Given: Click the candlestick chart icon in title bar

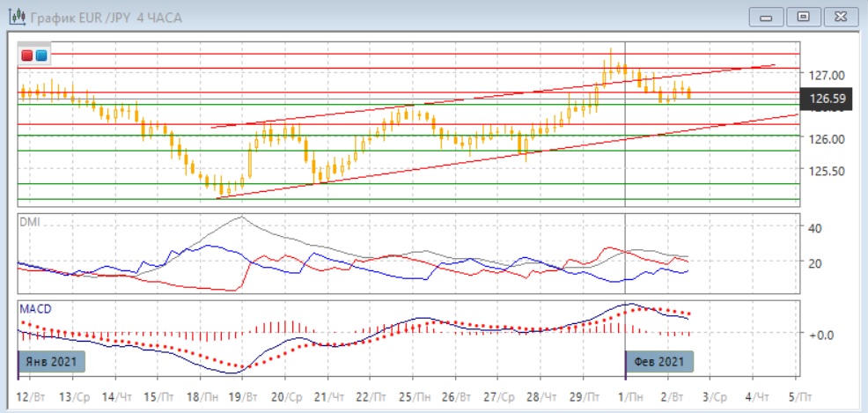Looking at the screenshot, I should point(17,17).
